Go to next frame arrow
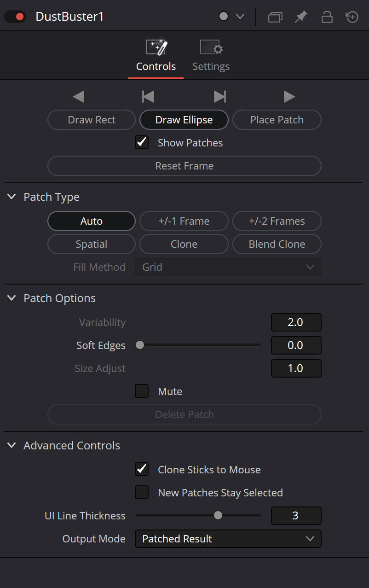This screenshot has width=369, height=588. pos(289,97)
